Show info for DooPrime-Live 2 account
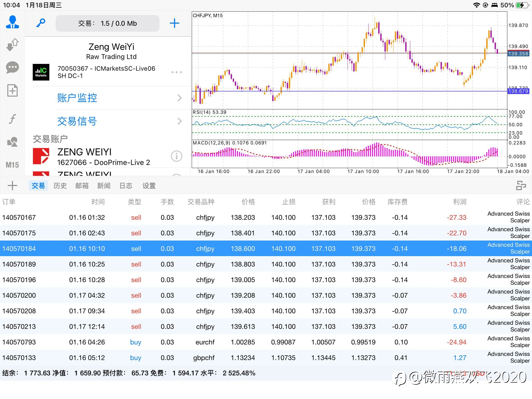 coord(177,156)
